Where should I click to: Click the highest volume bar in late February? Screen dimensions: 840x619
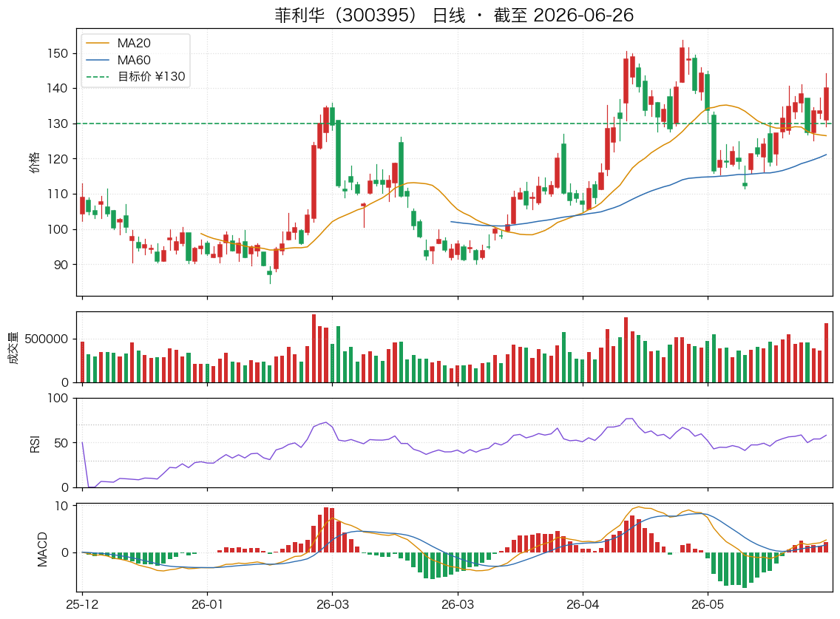314,348
